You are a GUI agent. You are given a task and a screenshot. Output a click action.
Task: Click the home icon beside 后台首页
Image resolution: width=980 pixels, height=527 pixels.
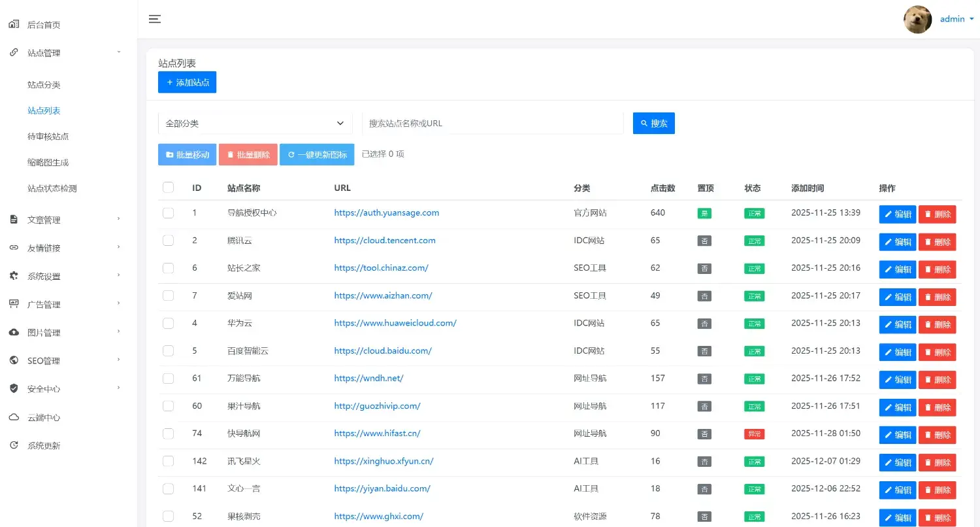(14, 25)
